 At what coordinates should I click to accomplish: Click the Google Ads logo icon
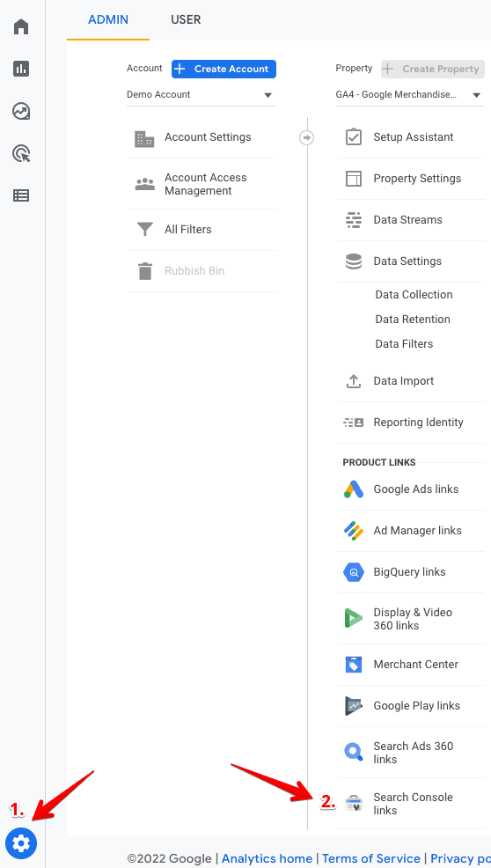coord(353,489)
